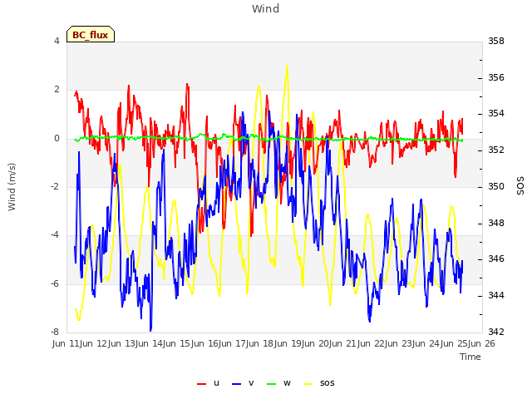This screenshot has height=399, width=532.
Task: Toggle the u series in legend
Action: 209,383
